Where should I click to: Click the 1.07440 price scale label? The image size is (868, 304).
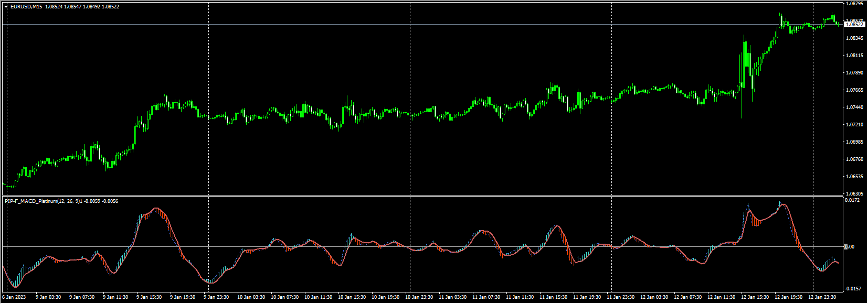click(855, 107)
